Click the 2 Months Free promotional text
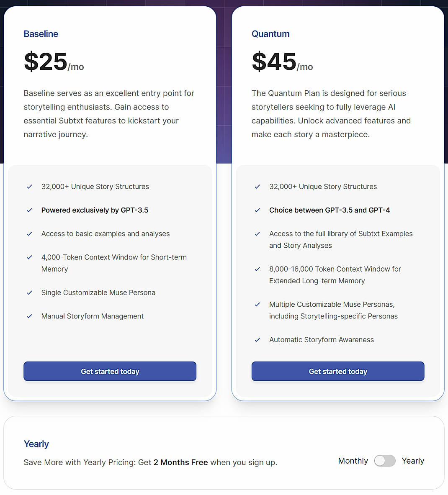 [x=180, y=462]
